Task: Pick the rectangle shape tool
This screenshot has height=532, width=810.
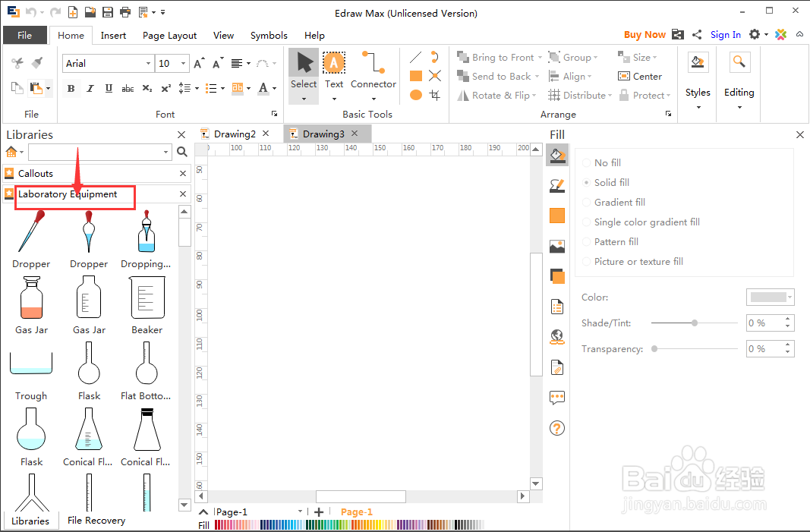Action: coord(416,76)
